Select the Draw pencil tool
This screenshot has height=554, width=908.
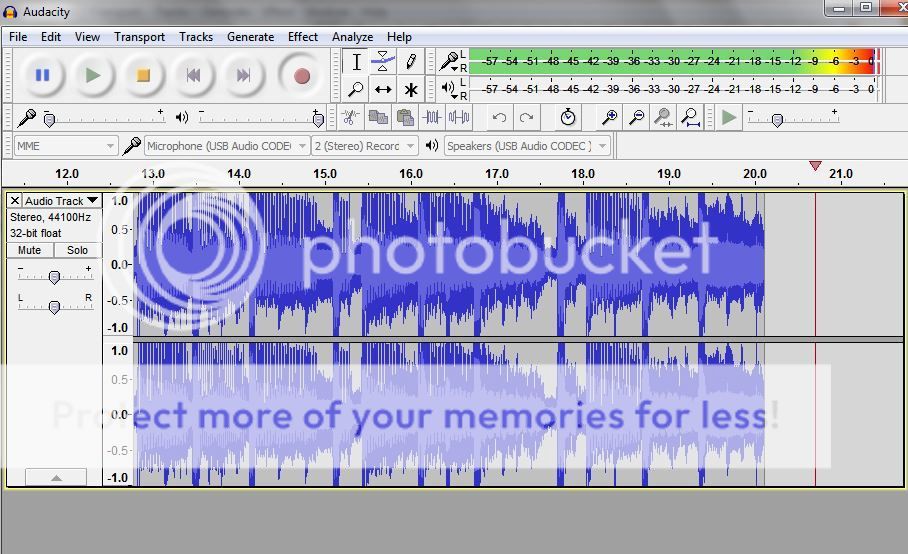(410, 62)
